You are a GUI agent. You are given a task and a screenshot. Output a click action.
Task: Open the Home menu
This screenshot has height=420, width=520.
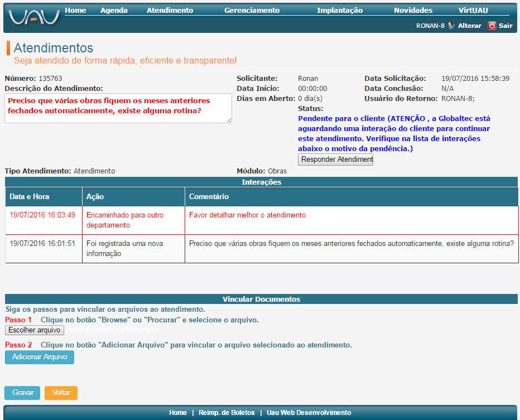click(x=75, y=10)
